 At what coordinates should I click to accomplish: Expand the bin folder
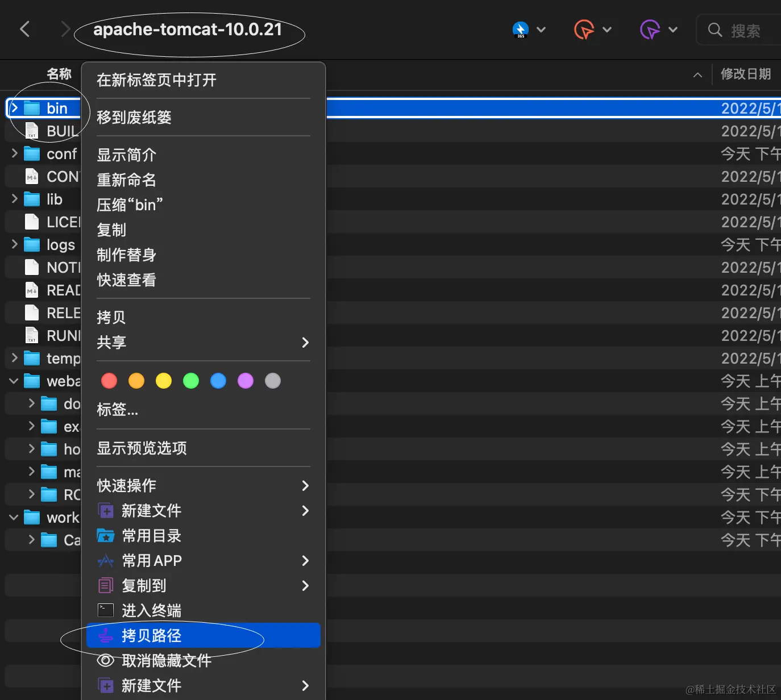pyautogui.click(x=15, y=108)
